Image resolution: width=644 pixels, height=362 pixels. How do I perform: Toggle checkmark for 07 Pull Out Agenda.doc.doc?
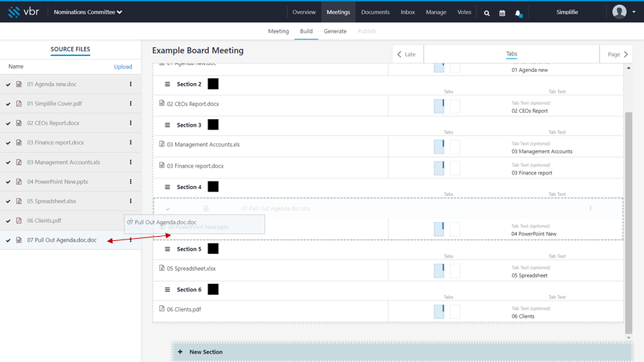point(8,240)
